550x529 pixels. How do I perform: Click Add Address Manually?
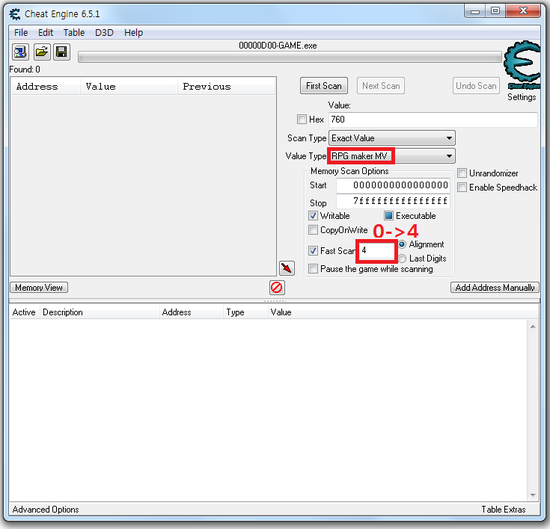[495, 288]
